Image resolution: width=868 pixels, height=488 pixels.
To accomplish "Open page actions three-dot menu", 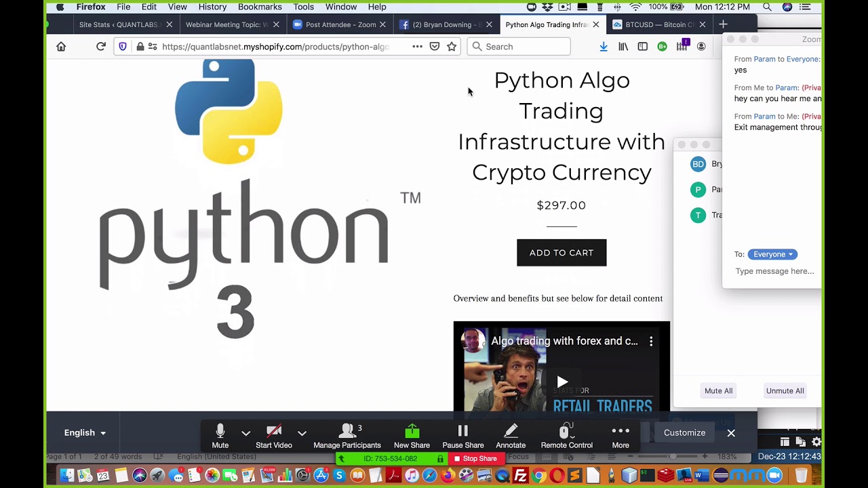I will pyautogui.click(x=417, y=47).
